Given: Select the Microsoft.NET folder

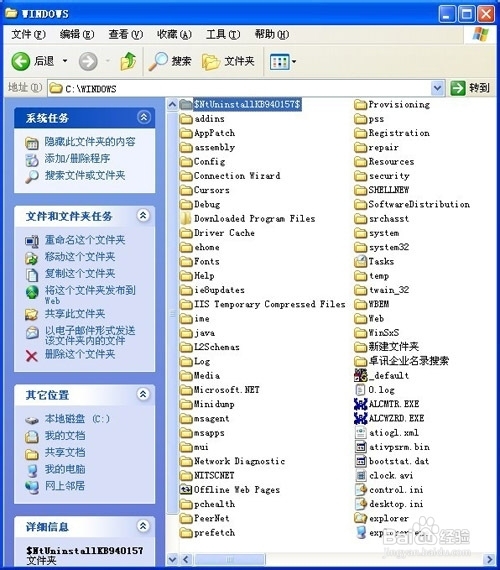Looking at the screenshot, I should click(220, 390).
